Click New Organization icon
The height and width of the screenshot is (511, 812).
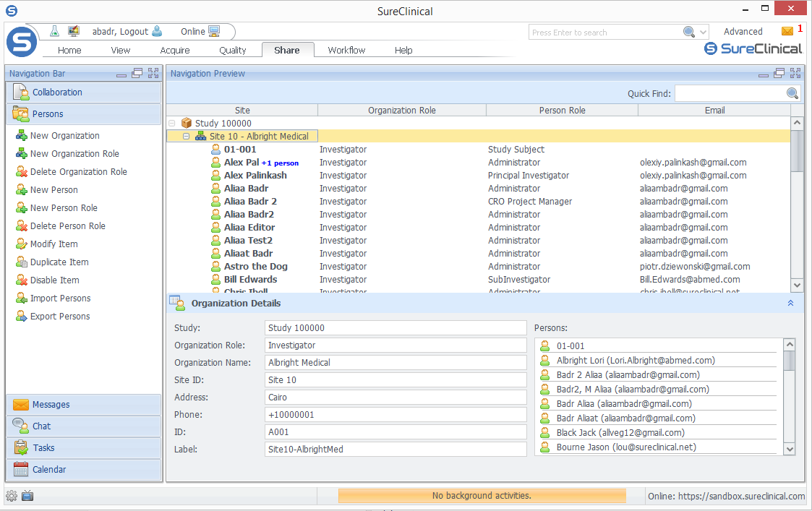coord(21,136)
